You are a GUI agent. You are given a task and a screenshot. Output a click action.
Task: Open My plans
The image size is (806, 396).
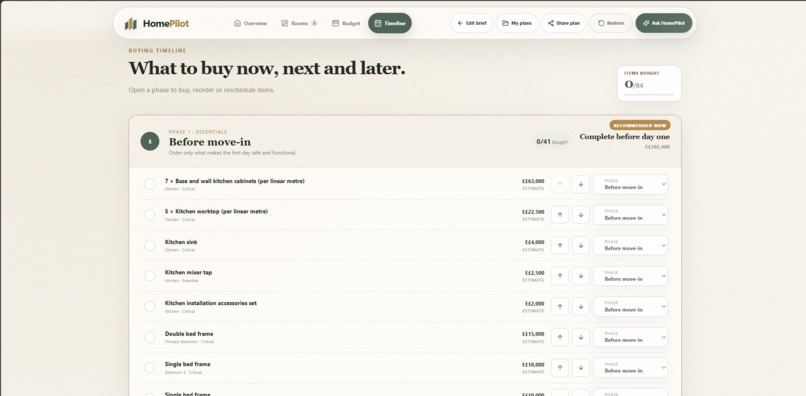(x=517, y=23)
